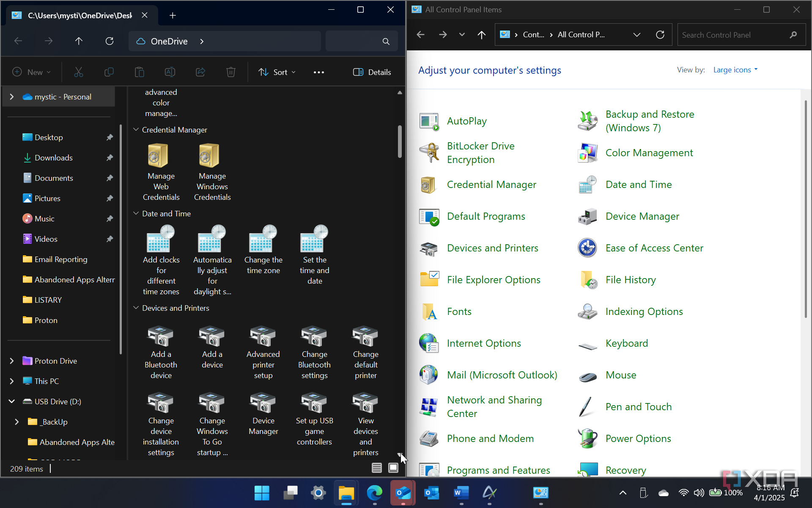This screenshot has height=508, width=812.
Task: Open the See more ellipsis menu
Action: click(319, 72)
